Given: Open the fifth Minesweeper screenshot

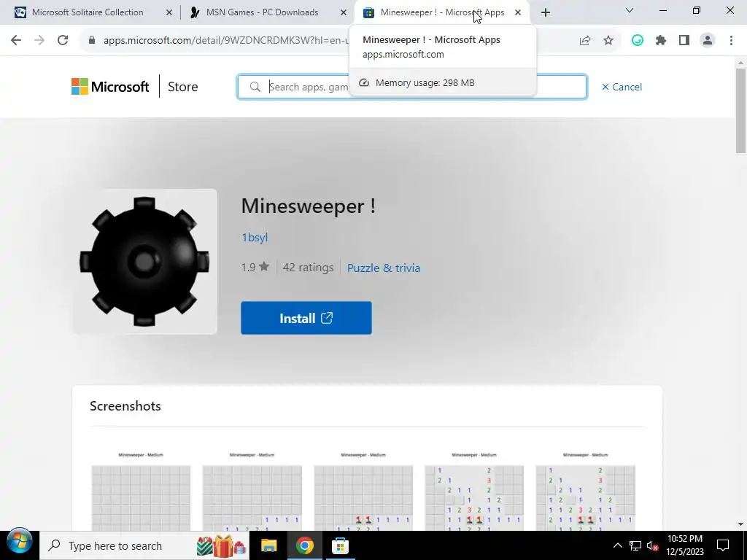Looking at the screenshot, I should [586, 491].
